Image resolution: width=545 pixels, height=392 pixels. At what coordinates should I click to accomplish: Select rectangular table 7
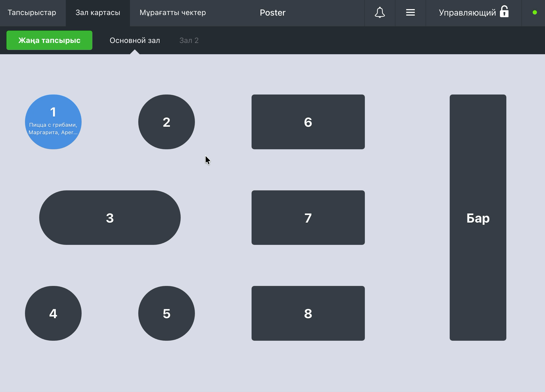pos(308,217)
